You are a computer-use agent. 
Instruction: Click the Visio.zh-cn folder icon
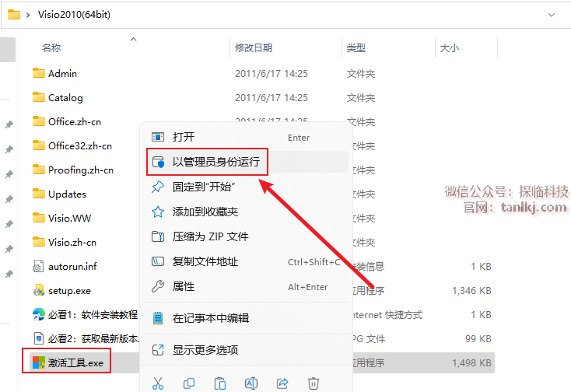tap(39, 242)
